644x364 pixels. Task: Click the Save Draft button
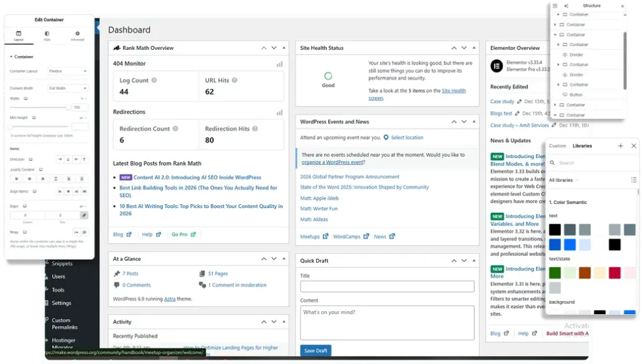point(315,351)
